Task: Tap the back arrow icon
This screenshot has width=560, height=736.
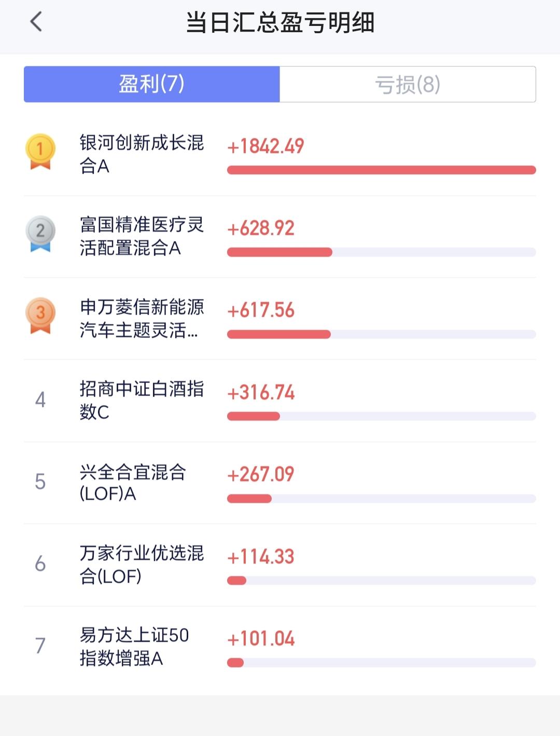Action: [x=36, y=22]
